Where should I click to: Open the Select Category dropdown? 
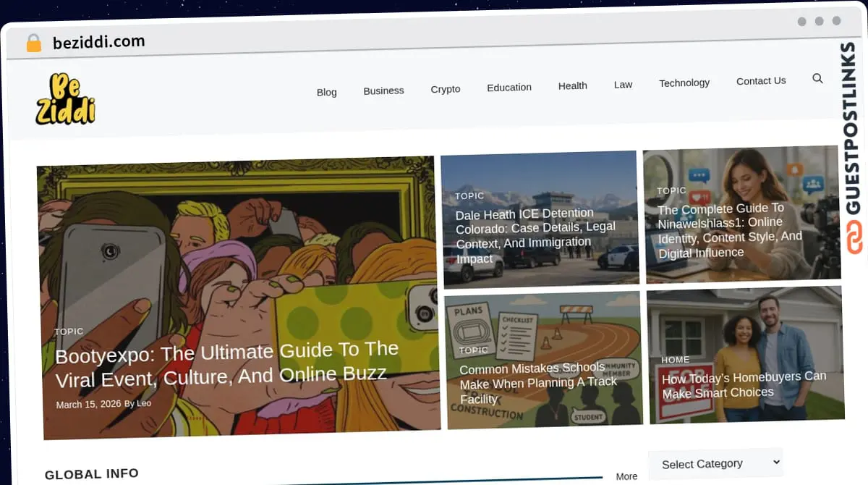(x=715, y=463)
